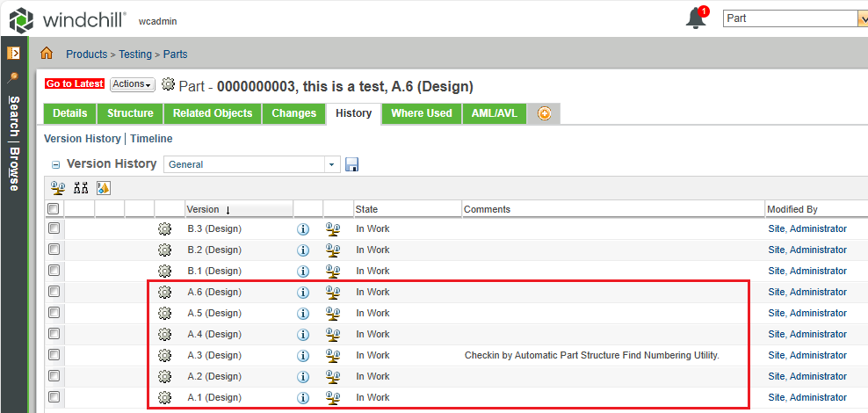
Task: Click the compare icon in B.2 row
Action: point(333,250)
